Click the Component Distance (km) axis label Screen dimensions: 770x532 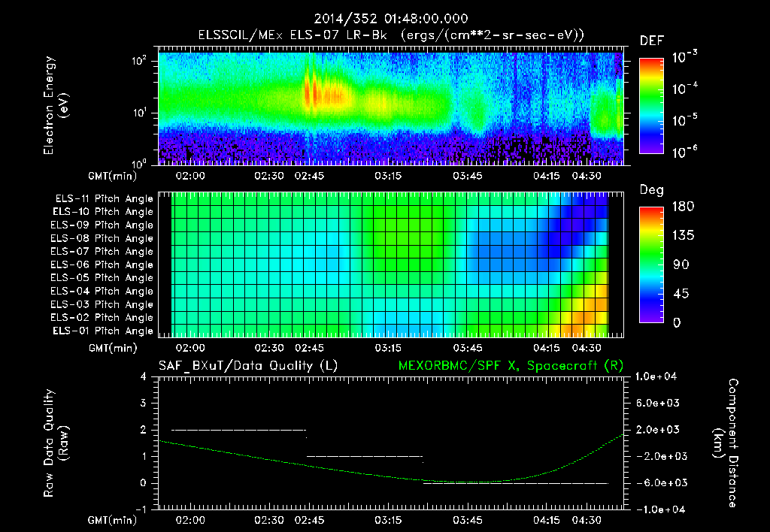(726, 443)
